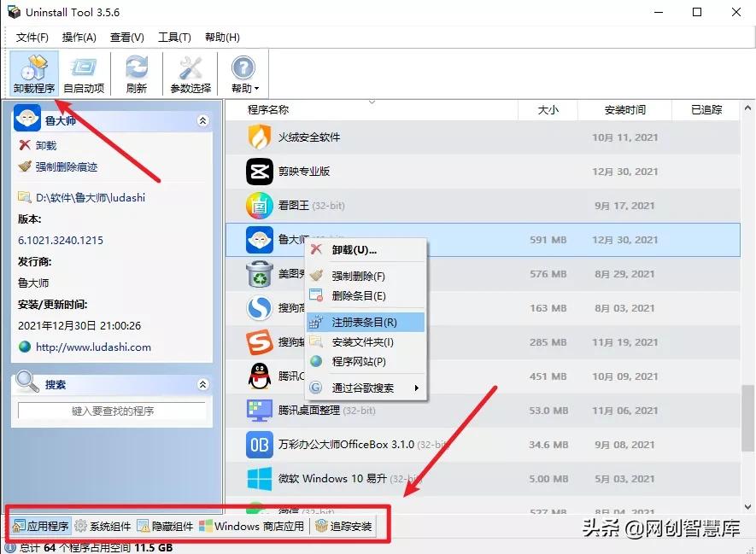This screenshot has height=554, width=756.
Task: Click the 搜狗 S icon in the list
Action: click(260, 342)
